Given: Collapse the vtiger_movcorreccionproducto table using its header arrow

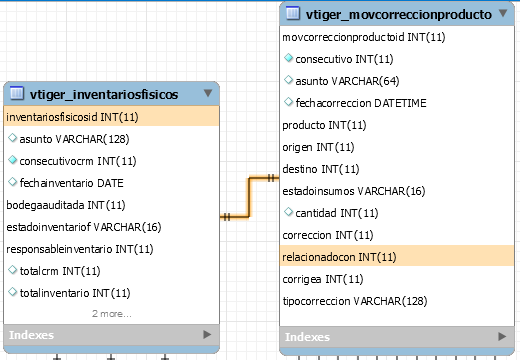Looking at the screenshot, I should tap(503, 13).
